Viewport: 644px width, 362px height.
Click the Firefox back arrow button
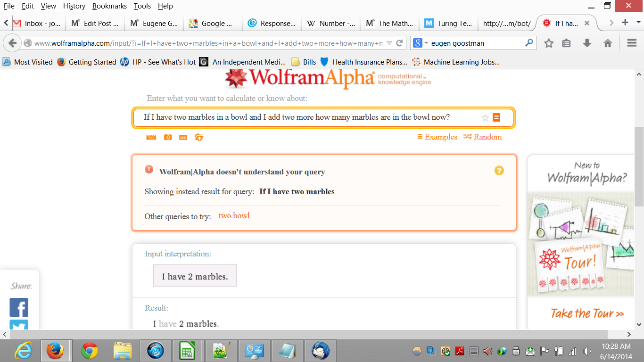click(x=13, y=43)
